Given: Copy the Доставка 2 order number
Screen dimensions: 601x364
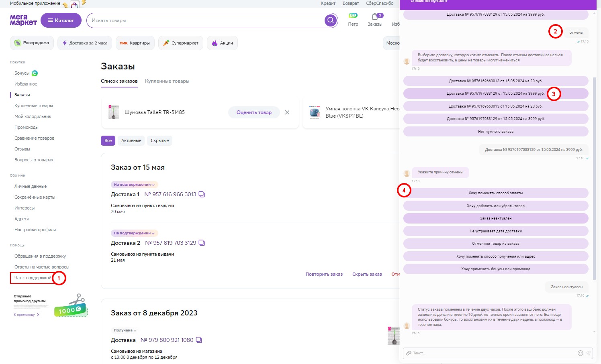Looking at the screenshot, I should click(202, 243).
